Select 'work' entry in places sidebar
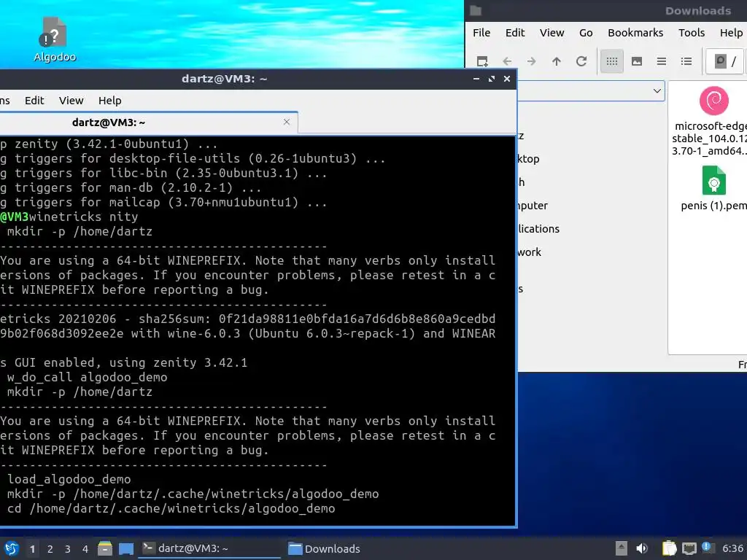 coord(530,252)
